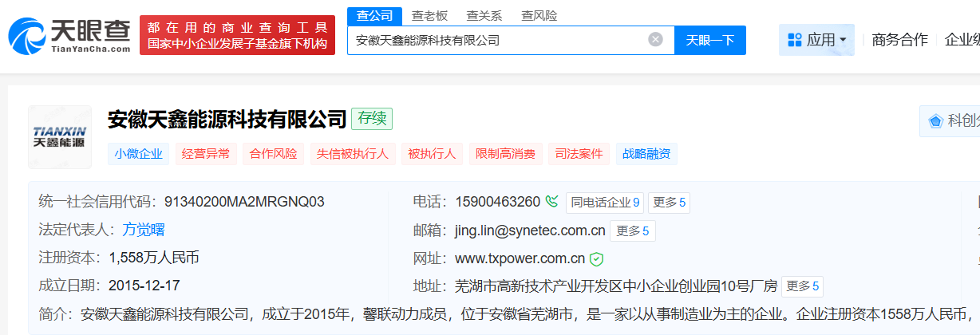Expand 更多 5 next to the email
This screenshot has height=335, width=980.
[634, 231]
